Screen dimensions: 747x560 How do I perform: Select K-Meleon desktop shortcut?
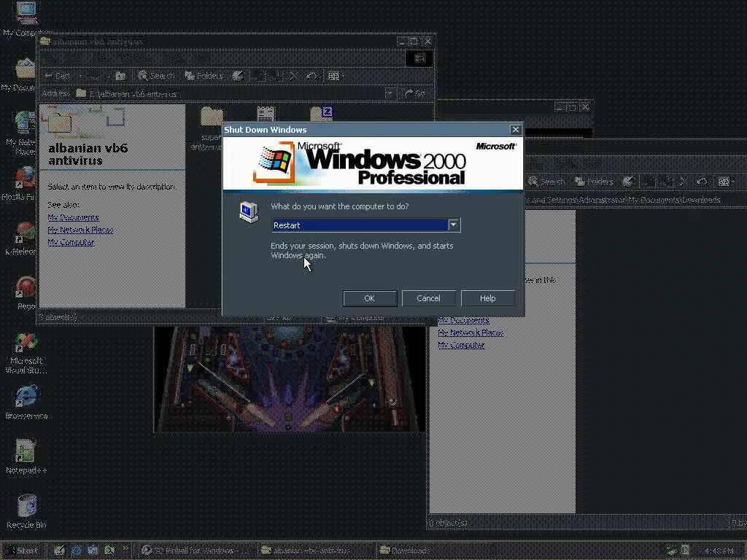click(x=21, y=238)
